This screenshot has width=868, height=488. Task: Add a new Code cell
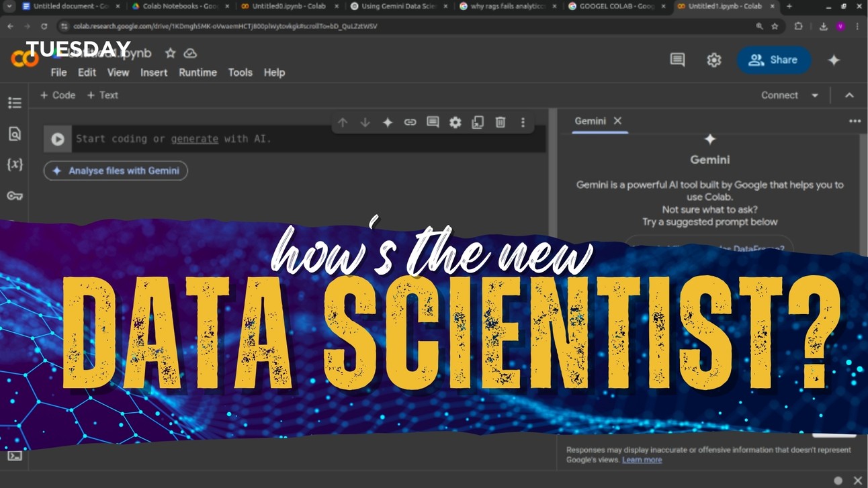coord(58,95)
